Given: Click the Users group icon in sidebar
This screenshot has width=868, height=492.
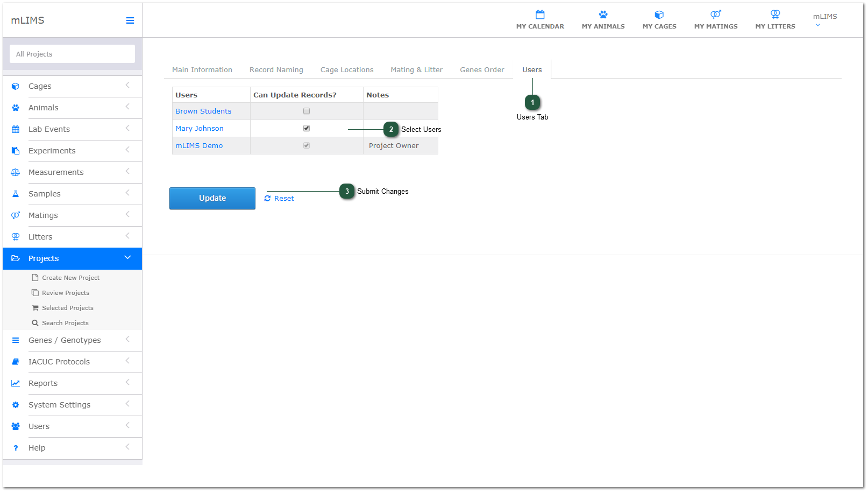Looking at the screenshot, I should click(16, 426).
